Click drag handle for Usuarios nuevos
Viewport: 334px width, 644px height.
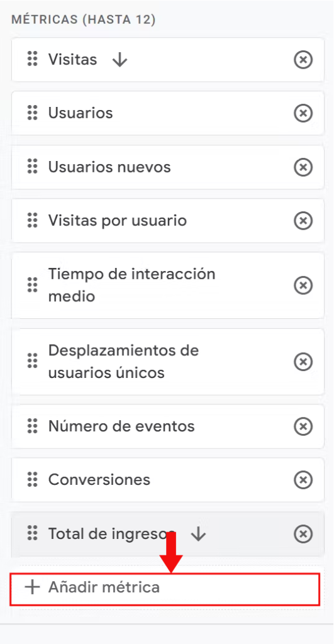33,167
